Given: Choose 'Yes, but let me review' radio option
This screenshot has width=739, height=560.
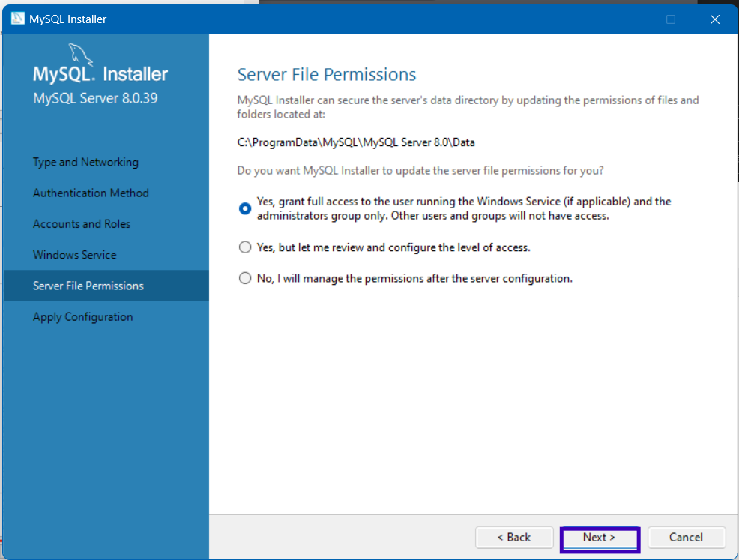Looking at the screenshot, I should (245, 247).
